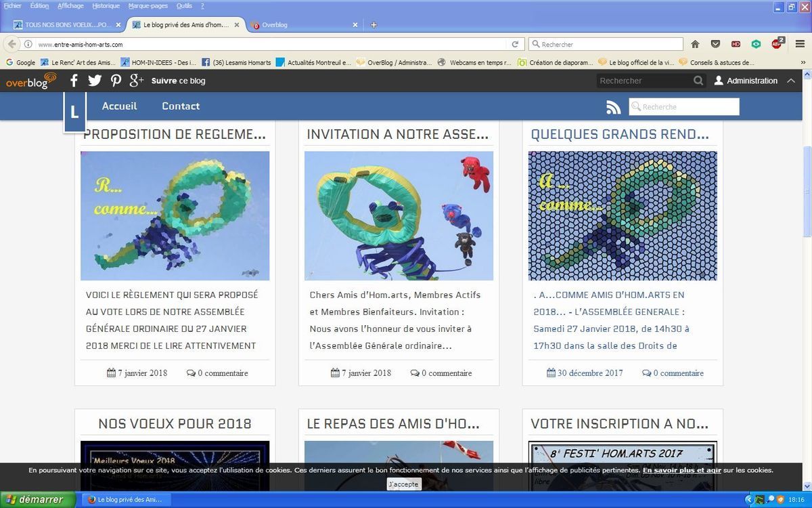Share blog on Google+ icon
The image size is (812, 508).
click(136, 81)
